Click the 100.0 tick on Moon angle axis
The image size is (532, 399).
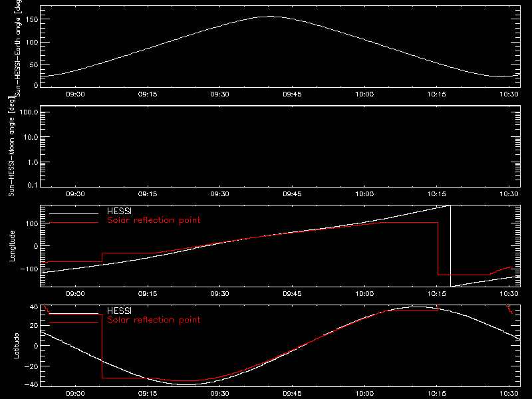pos(29,112)
